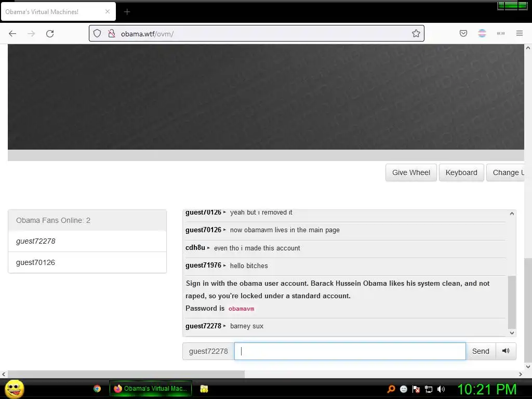Click the obama.wtf/ovm/ address bar
The width and height of the screenshot is (532, 399).
tap(257, 33)
